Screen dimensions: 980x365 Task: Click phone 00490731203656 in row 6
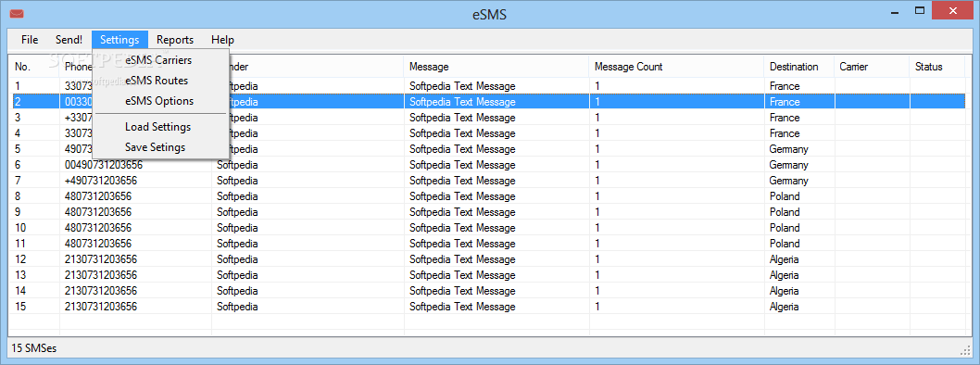point(103,165)
